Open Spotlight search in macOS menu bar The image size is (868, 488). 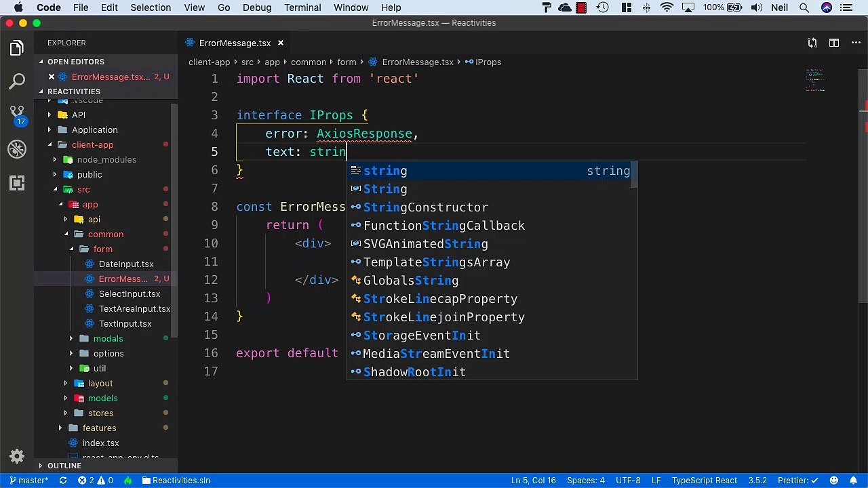804,7
